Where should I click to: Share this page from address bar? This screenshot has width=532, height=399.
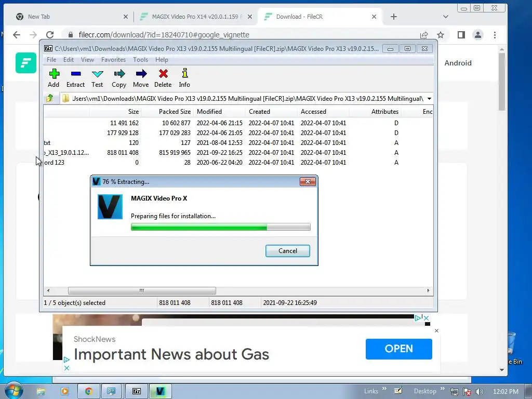[x=424, y=35]
